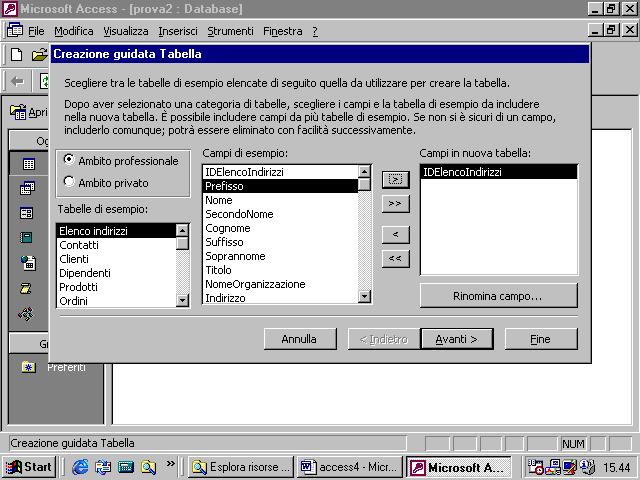Click the Rinomina campo... button

point(498,296)
